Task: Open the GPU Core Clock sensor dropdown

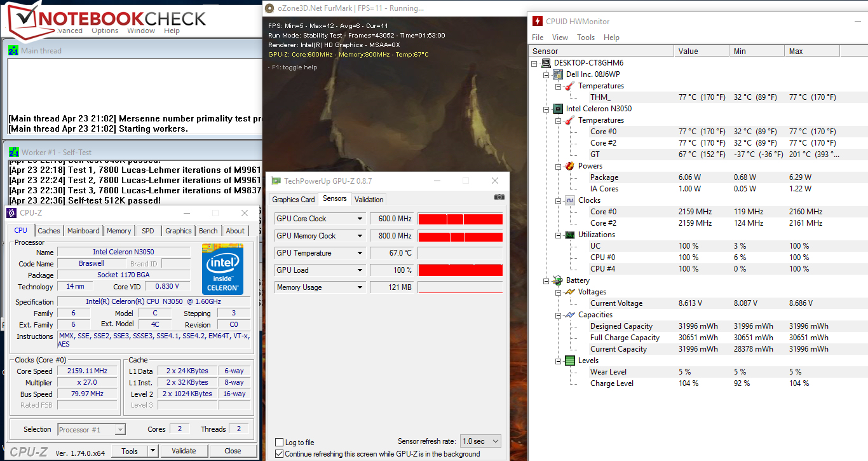Action: coord(360,219)
